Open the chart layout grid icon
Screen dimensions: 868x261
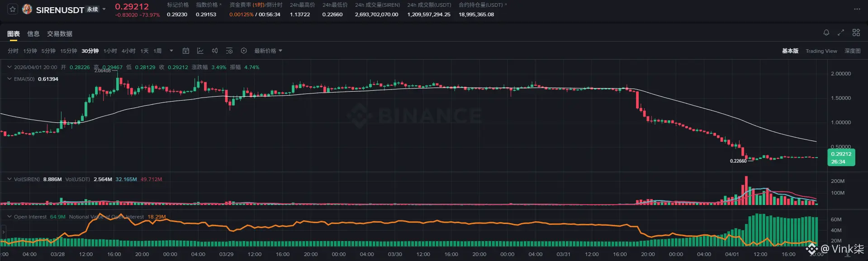point(856,33)
